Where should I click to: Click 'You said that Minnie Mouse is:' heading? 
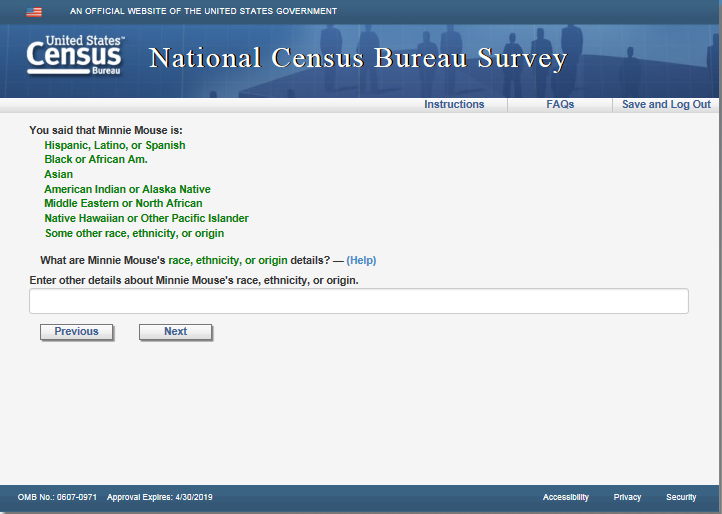[x=106, y=130]
